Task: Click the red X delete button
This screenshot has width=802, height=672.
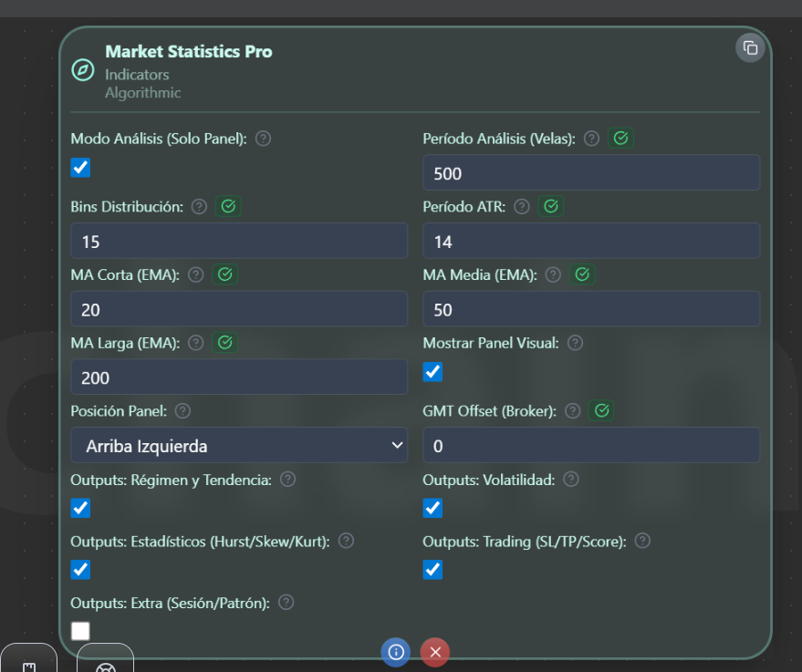Action: 435,652
